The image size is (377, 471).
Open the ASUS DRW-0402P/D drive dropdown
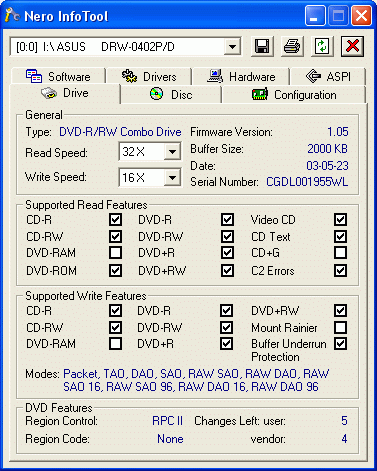pyautogui.click(x=232, y=47)
